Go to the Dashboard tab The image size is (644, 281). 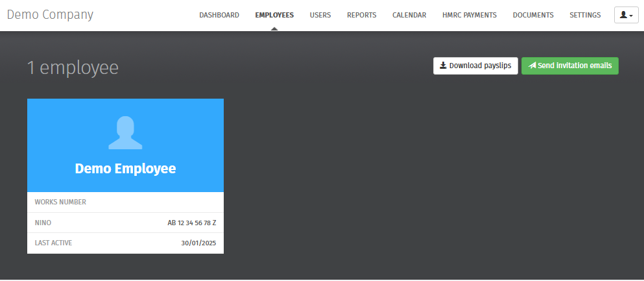pyautogui.click(x=219, y=15)
